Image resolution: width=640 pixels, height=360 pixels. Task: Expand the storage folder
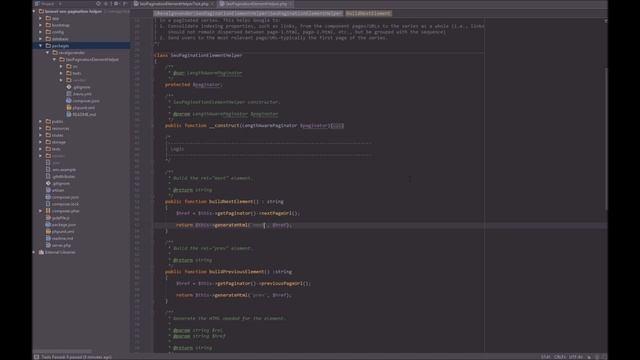(x=40, y=142)
